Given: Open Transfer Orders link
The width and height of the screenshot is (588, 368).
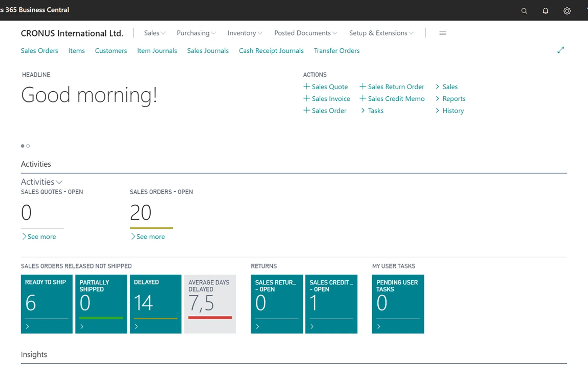Looking at the screenshot, I should (337, 51).
